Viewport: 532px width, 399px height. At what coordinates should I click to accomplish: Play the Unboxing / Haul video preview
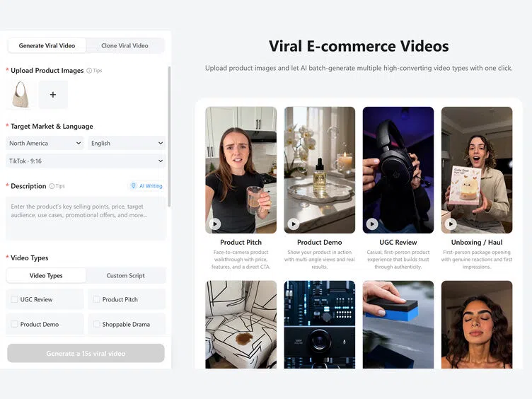451,224
